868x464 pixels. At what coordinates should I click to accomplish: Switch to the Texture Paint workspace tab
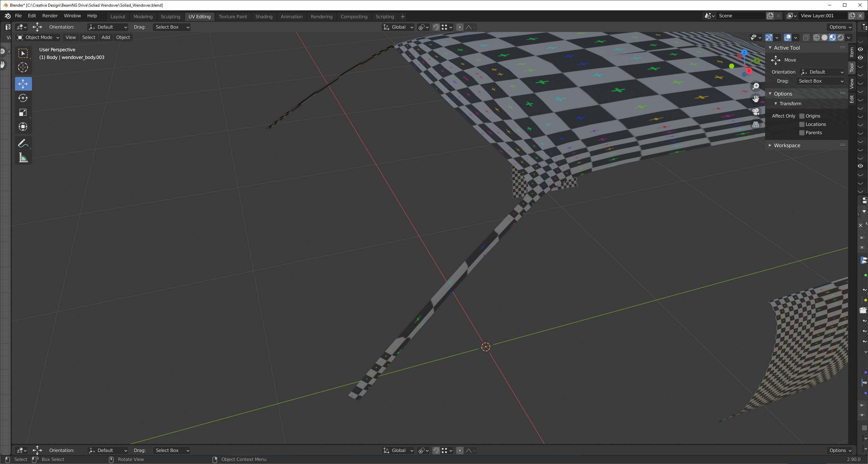pos(232,17)
